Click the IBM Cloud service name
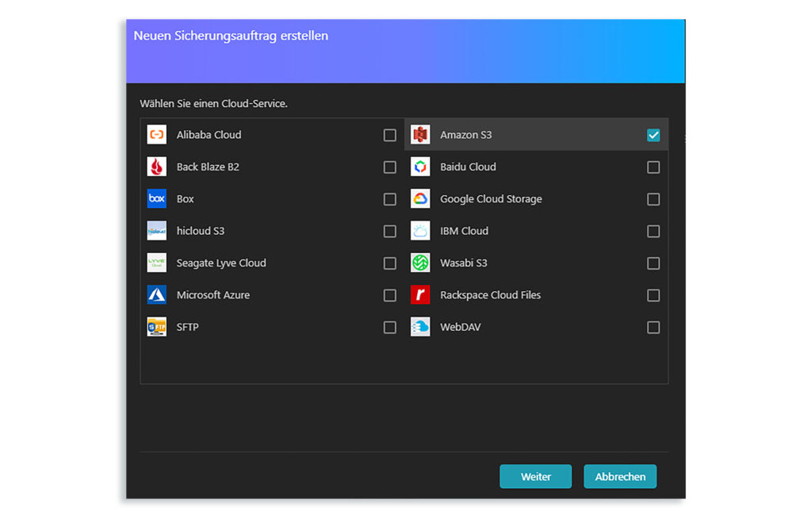Viewport: 812px width, 526px height. (x=464, y=231)
